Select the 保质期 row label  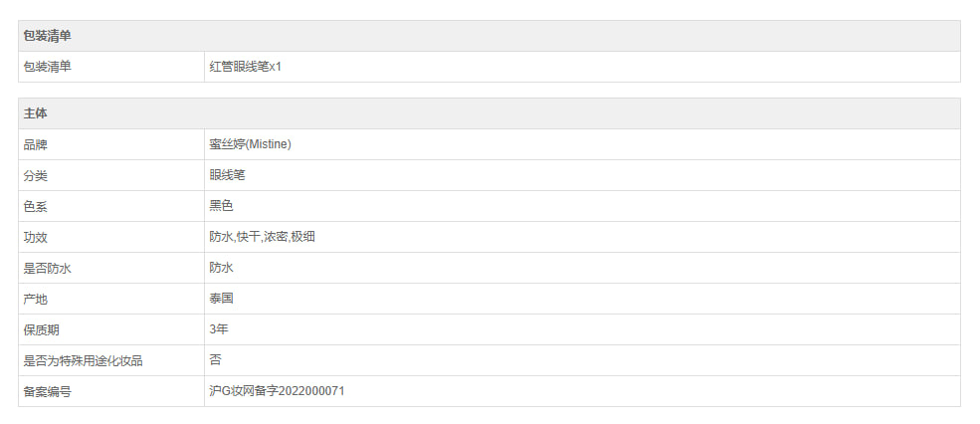[x=41, y=329]
